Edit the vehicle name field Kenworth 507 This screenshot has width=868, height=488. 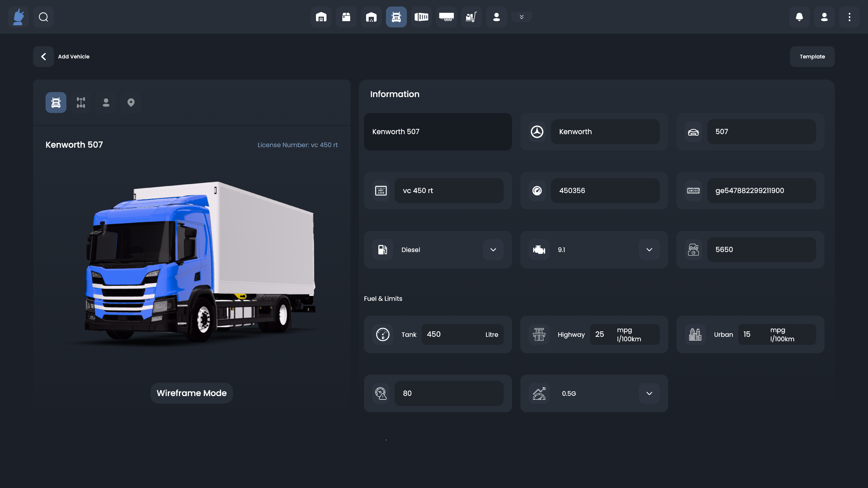[x=438, y=132]
